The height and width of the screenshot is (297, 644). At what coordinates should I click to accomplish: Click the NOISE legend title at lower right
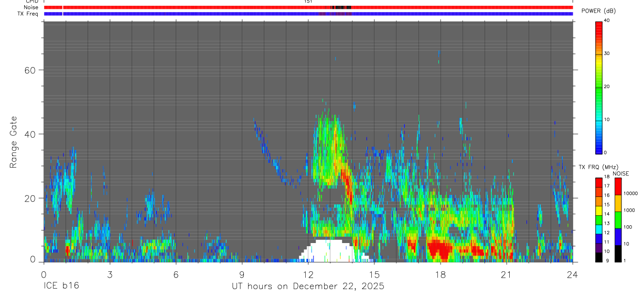[x=621, y=173]
